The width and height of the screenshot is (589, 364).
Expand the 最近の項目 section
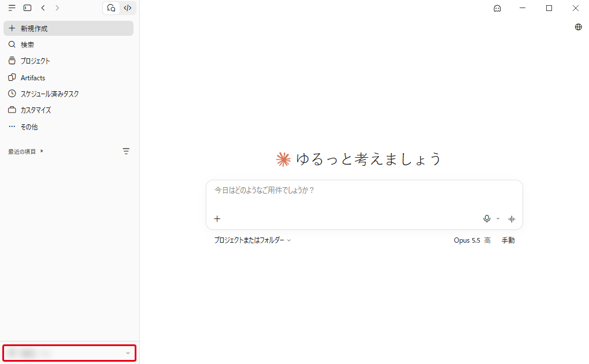click(x=26, y=152)
